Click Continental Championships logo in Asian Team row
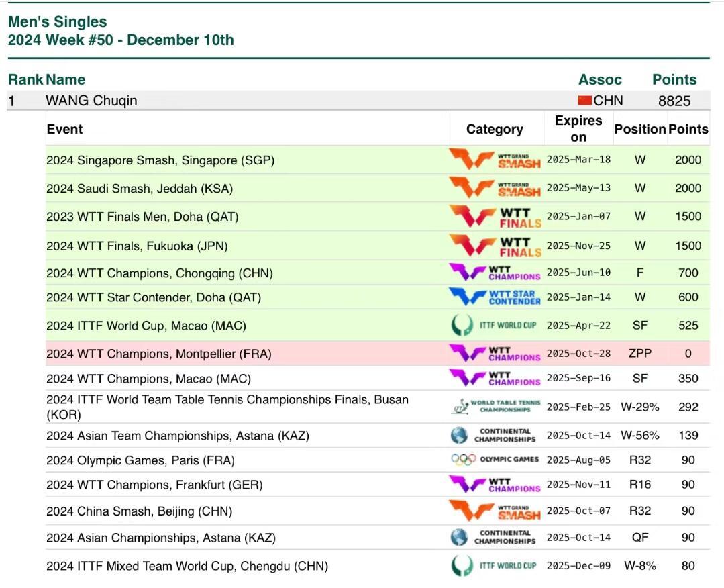This screenshot has height=588, width=724. click(495, 436)
